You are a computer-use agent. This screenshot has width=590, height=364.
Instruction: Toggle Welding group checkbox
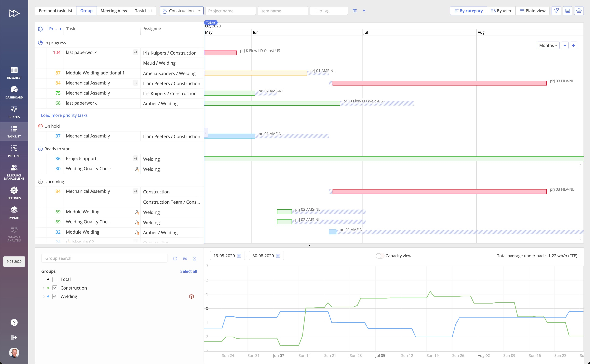click(x=55, y=296)
